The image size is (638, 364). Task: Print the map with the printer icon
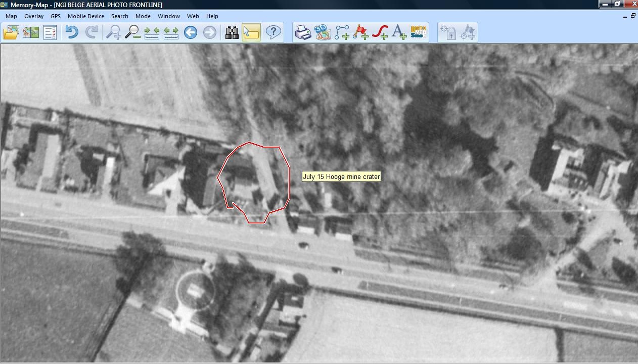coord(303,32)
